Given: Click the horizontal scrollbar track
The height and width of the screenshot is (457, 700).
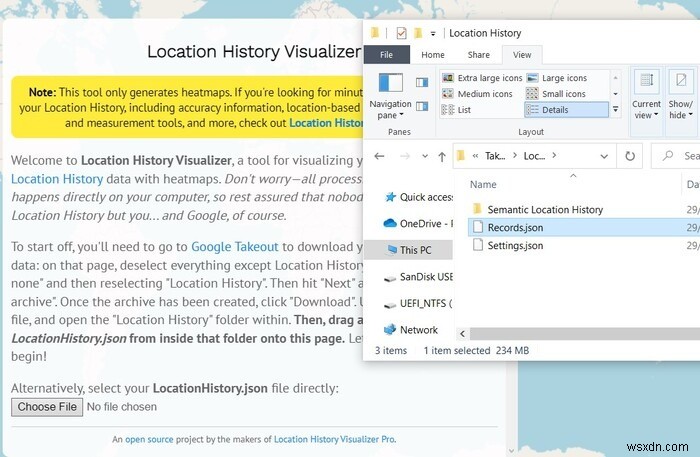Looking at the screenshot, I should (x=585, y=334).
